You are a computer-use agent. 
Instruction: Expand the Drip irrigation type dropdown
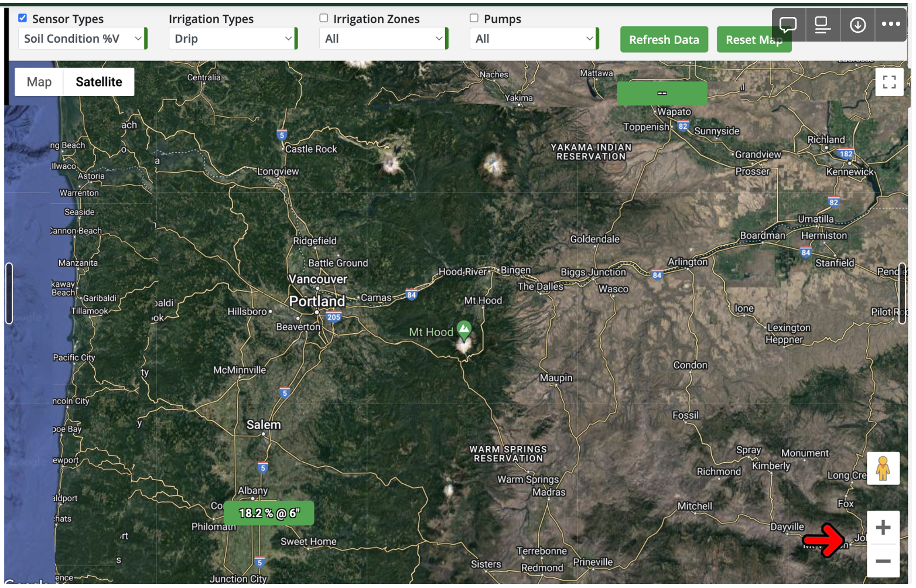233,39
